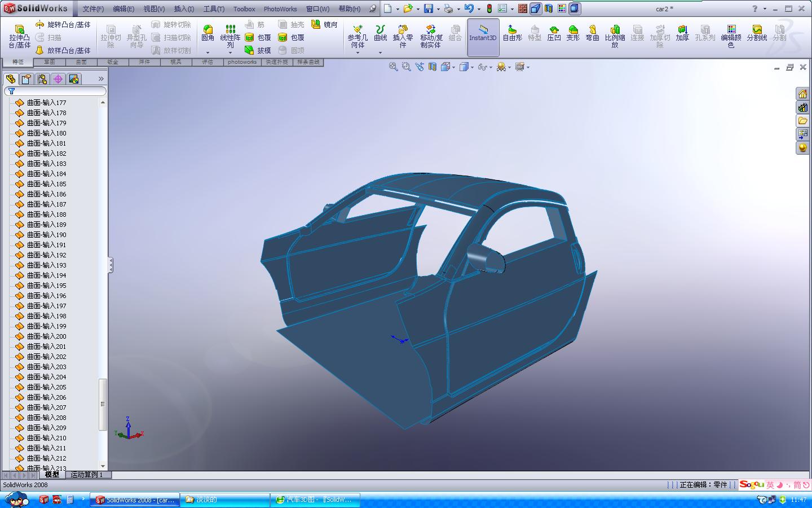
Task: Switch to the 运动算例 1 tab
Action: tap(87, 475)
